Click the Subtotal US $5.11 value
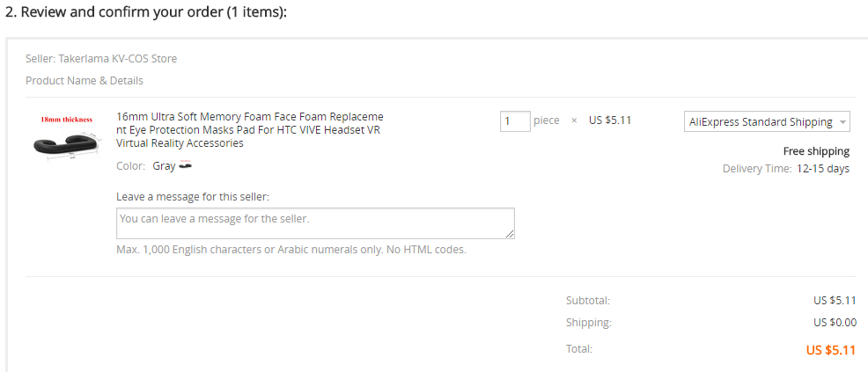 pos(835,301)
